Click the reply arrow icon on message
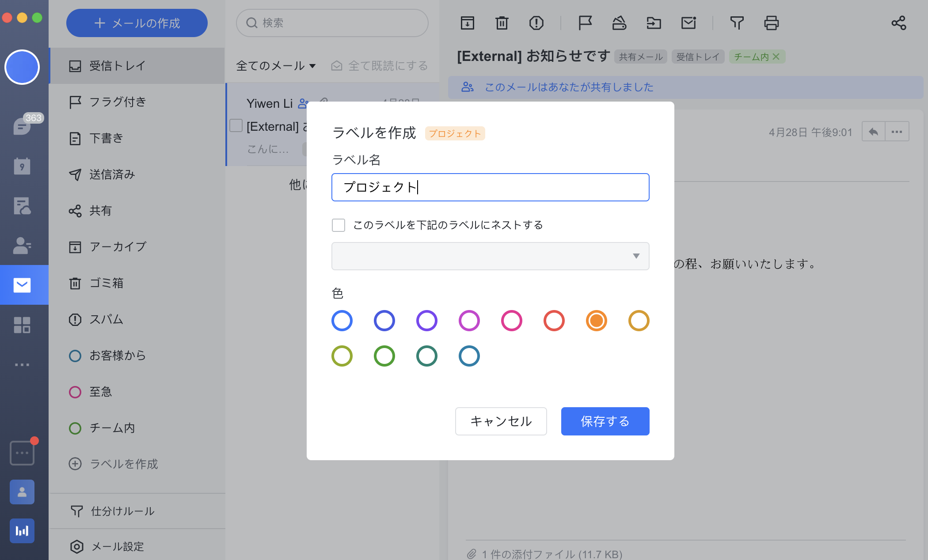The width and height of the screenshot is (928, 560). (873, 132)
